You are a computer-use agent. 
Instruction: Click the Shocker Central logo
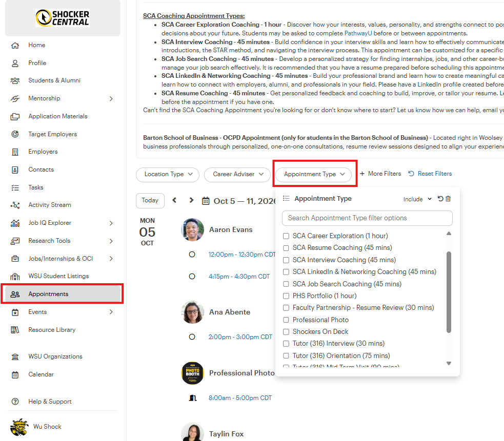63,17
